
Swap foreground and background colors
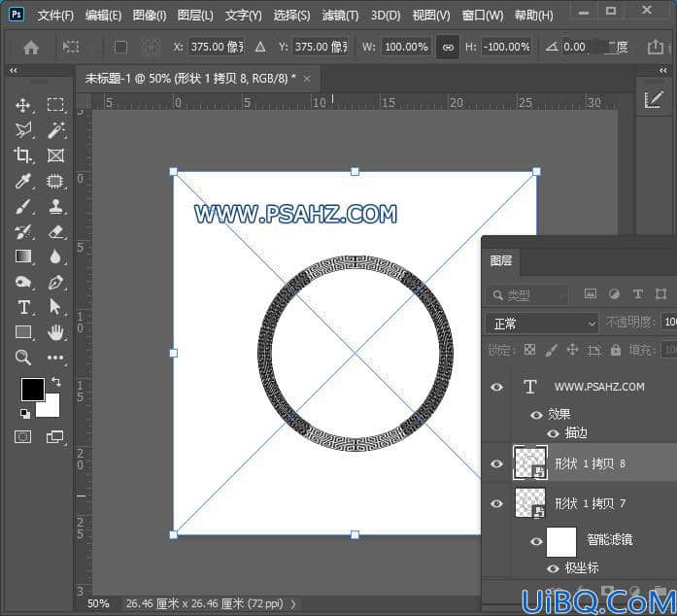(56, 381)
